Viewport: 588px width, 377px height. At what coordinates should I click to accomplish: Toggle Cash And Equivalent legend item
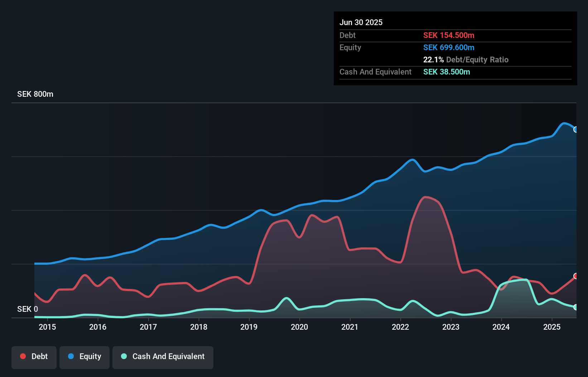click(x=163, y=357)
